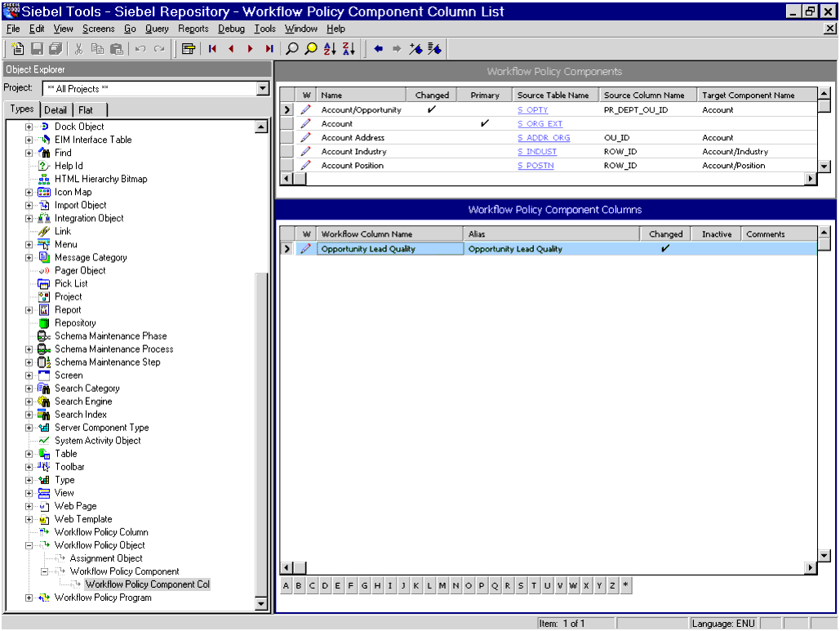
Task: Select the Pick List tree item
Action: point(71,283)
